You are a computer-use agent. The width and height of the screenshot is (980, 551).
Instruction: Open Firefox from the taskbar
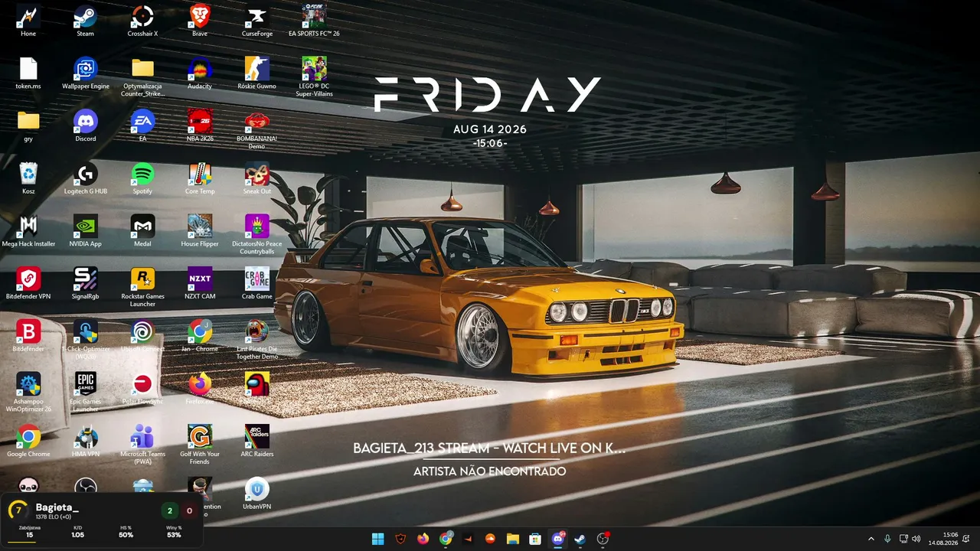click(x=423, y=539)
